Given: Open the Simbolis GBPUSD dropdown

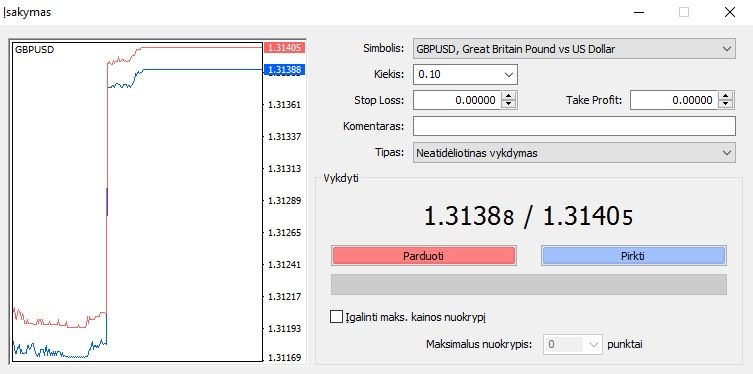Looking at the screenshot, I should tap(574, 49).
